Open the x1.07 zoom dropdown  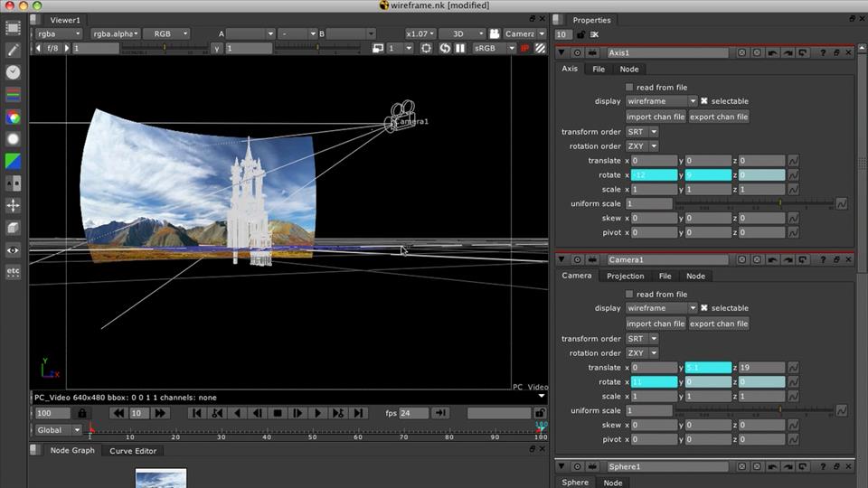click(x=420, y=33)
